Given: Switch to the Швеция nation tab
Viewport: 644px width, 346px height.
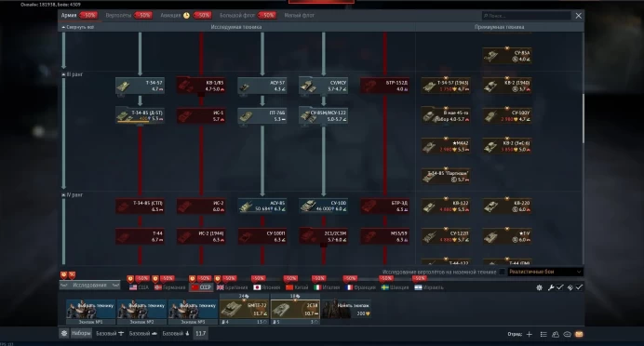Looking at the screenshot, I should pos(396,287).
